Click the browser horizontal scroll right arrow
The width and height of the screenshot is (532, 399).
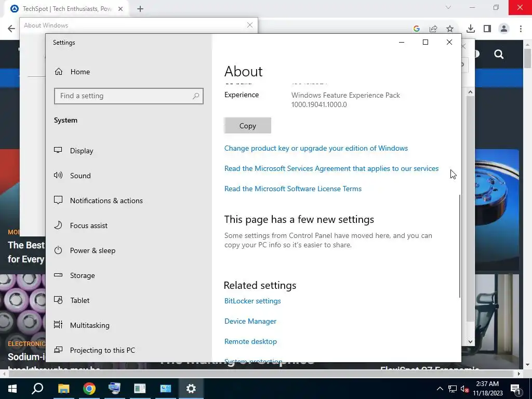point(519,374)
